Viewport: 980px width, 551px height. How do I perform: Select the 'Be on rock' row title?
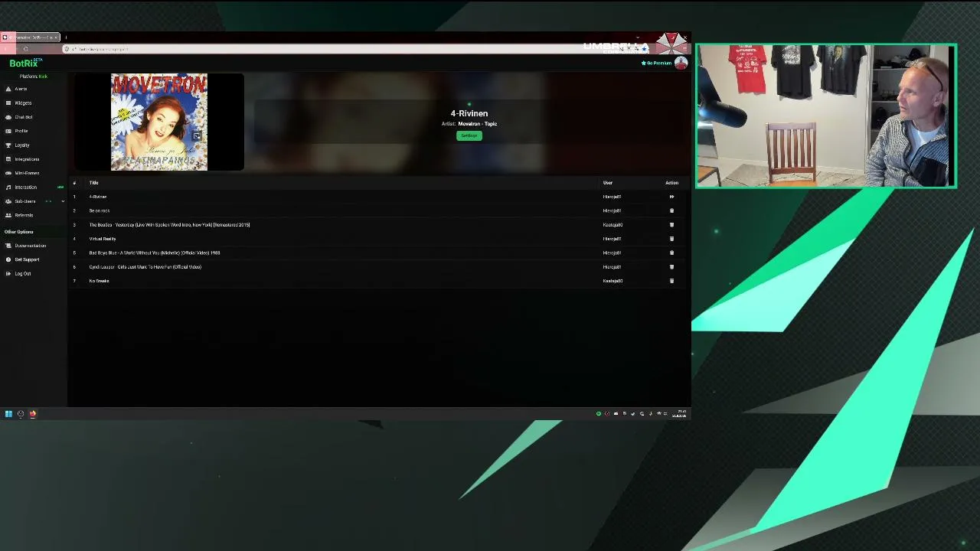point(100,210)
